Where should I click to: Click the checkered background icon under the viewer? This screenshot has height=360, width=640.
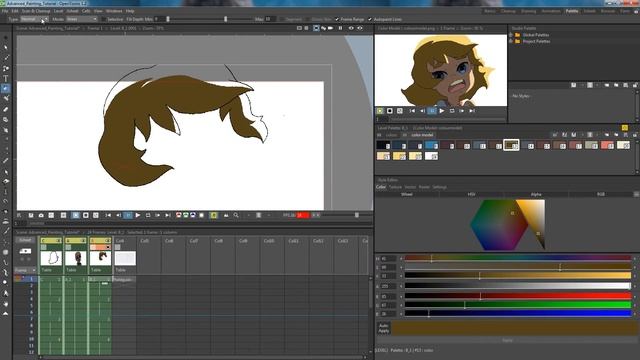[96, 215]
